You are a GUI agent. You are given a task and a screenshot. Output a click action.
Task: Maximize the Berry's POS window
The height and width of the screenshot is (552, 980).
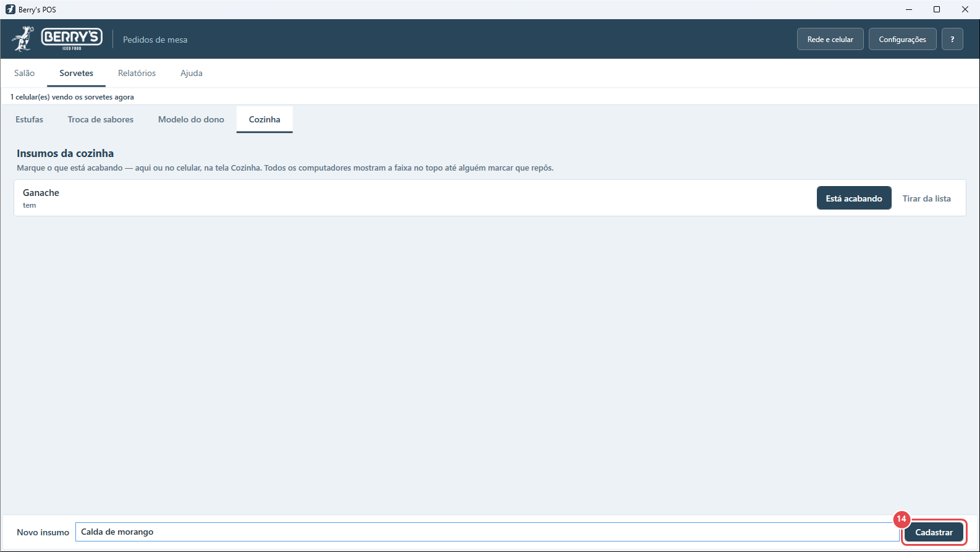click(x=937, y=9)
